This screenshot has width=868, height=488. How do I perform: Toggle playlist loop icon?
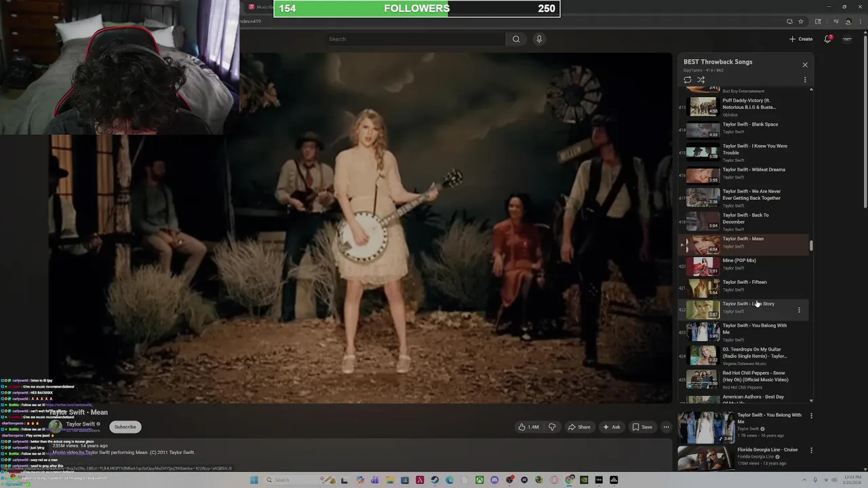click(688, 80)
